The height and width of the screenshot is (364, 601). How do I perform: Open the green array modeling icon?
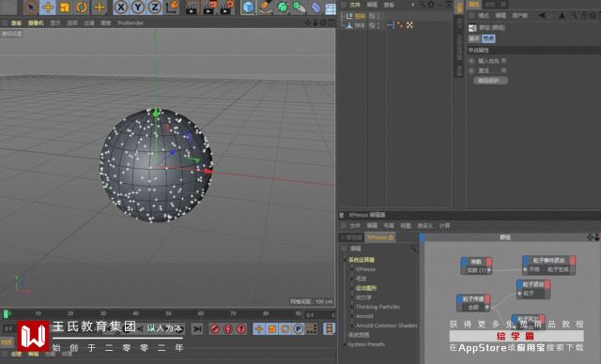pyautogui.click(x=299, y=8)
